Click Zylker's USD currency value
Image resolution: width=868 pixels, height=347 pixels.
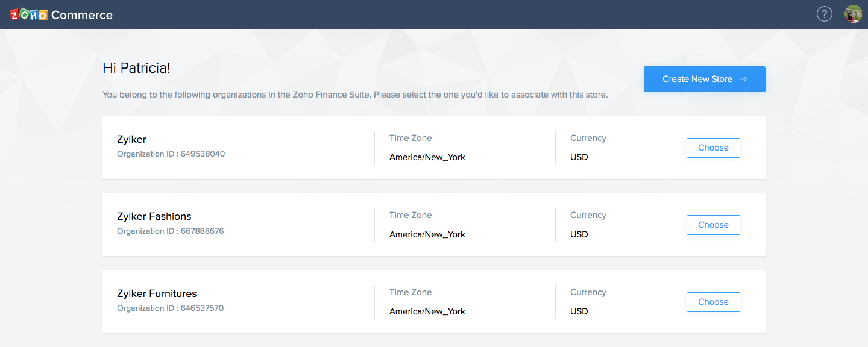(x=579, y=157)
